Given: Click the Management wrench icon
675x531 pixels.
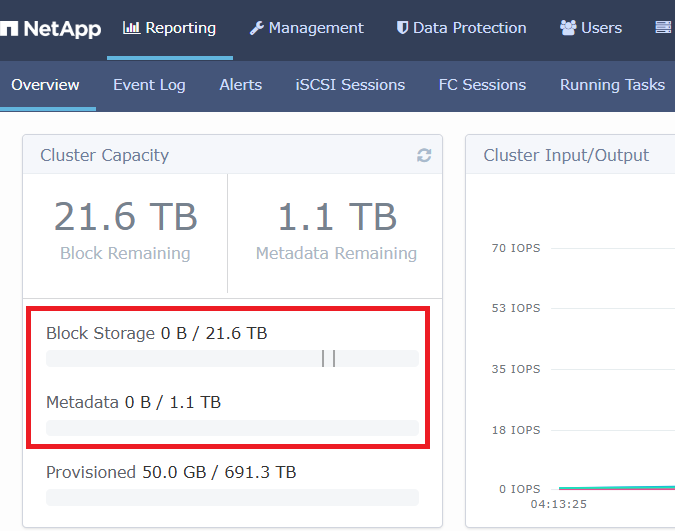Looking at the screenshot, I should pyautogui.click(x=256, y=28).
